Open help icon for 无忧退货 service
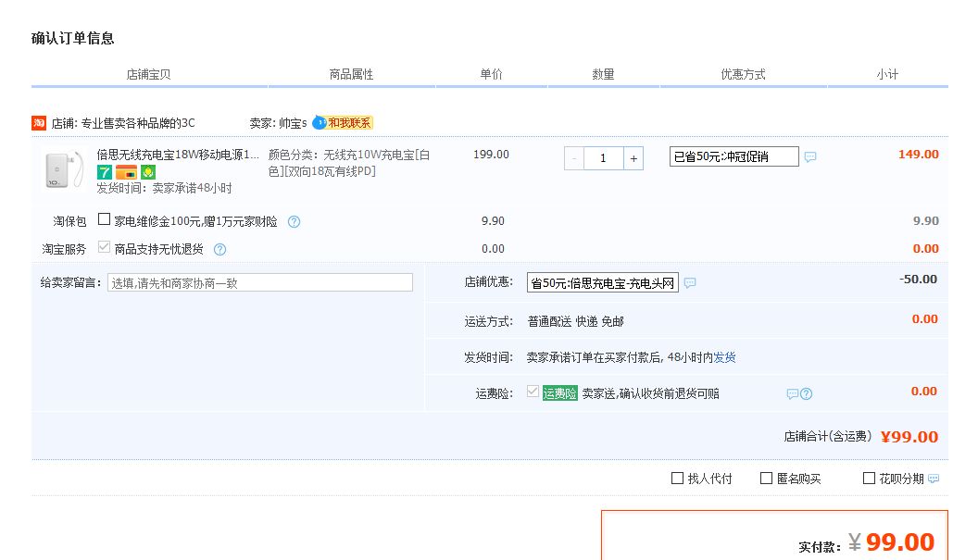This screenshot has height=560, width=978. tap(220, 249)
